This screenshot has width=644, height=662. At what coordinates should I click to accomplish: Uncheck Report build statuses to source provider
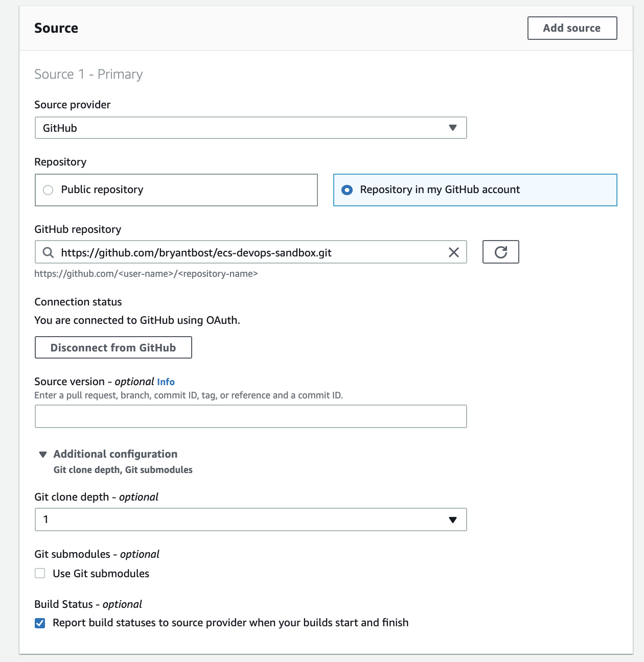[40, 623]
